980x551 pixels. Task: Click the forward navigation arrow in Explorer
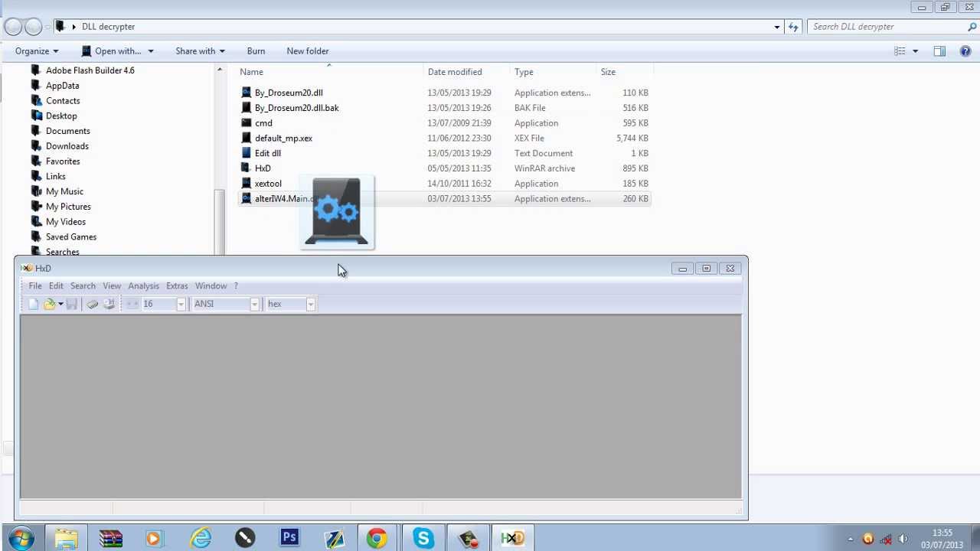[x=33, y=27]
